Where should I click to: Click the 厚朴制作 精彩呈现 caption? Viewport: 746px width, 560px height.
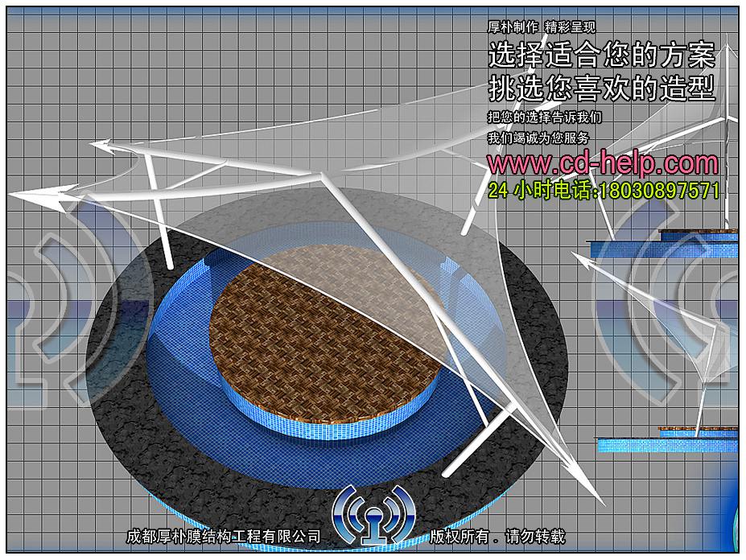pos(541,27)
